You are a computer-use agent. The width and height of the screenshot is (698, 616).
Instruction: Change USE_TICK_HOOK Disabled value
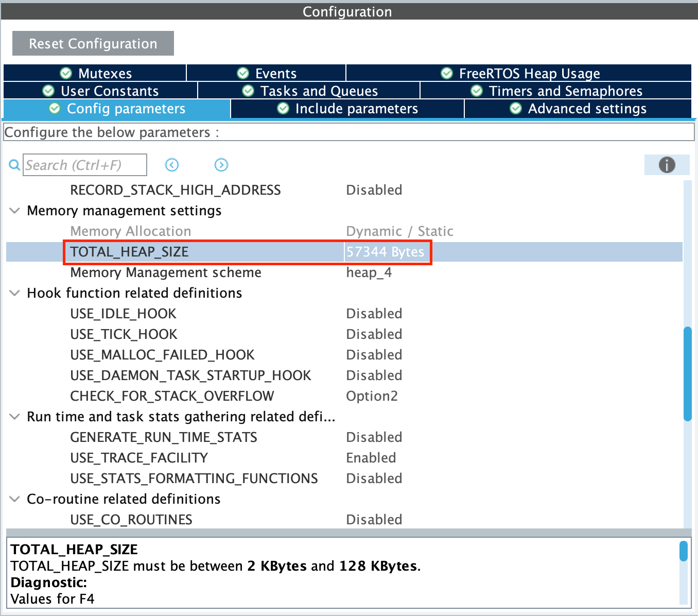pyautogui.click(x=374, y=334)
